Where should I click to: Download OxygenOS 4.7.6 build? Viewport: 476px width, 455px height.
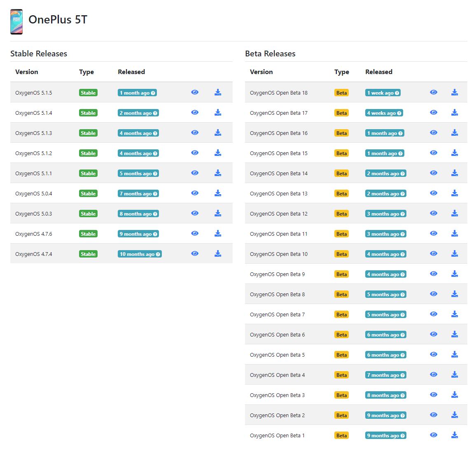coord(218,234)
